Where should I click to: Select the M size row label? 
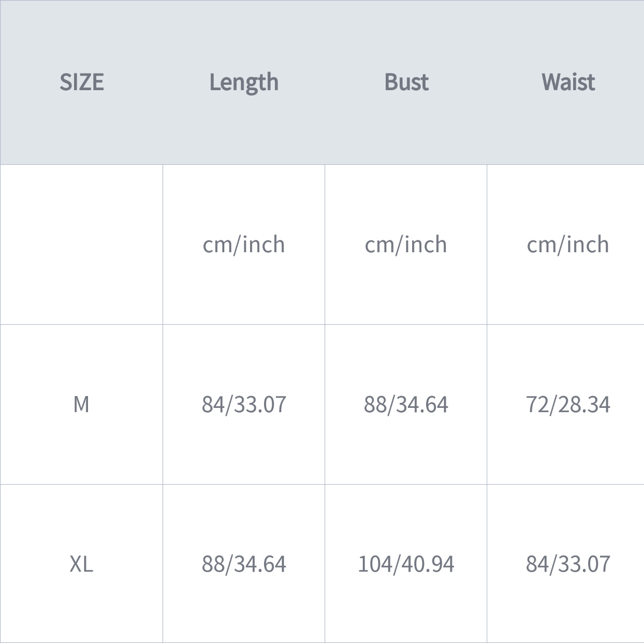82,404
